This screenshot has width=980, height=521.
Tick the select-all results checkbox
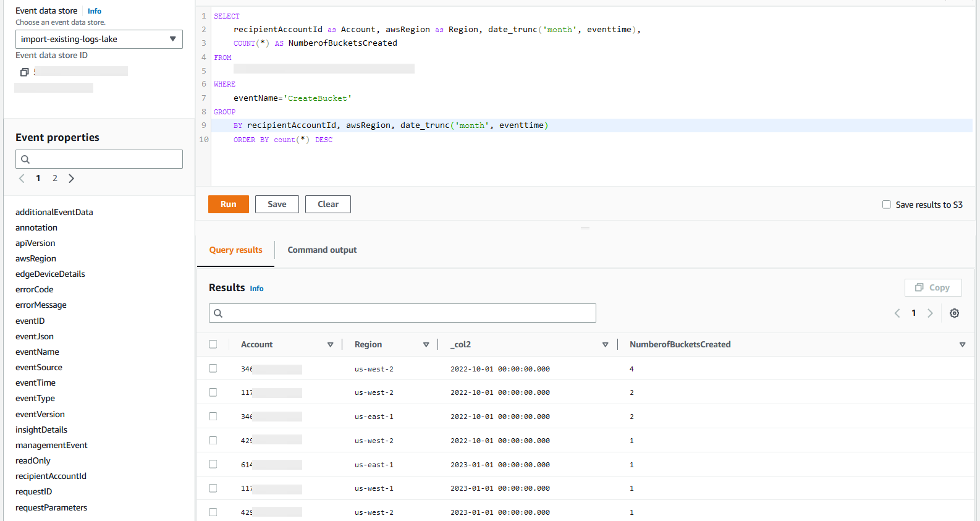[213, 344]
